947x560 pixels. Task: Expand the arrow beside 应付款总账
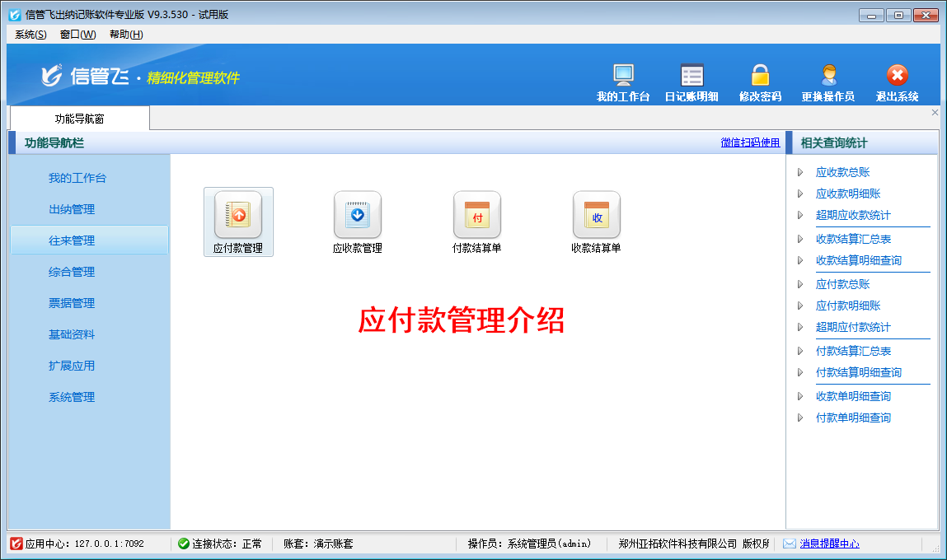click(x=800, y=285)
